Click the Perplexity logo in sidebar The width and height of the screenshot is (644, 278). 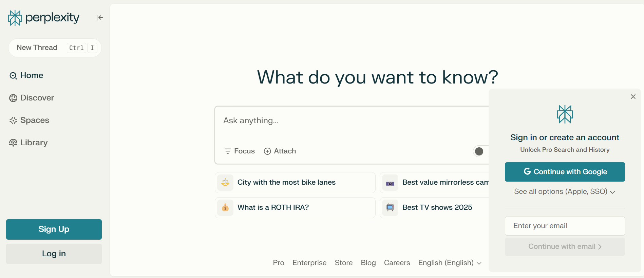pyautogui.click(x=44, y=18)
